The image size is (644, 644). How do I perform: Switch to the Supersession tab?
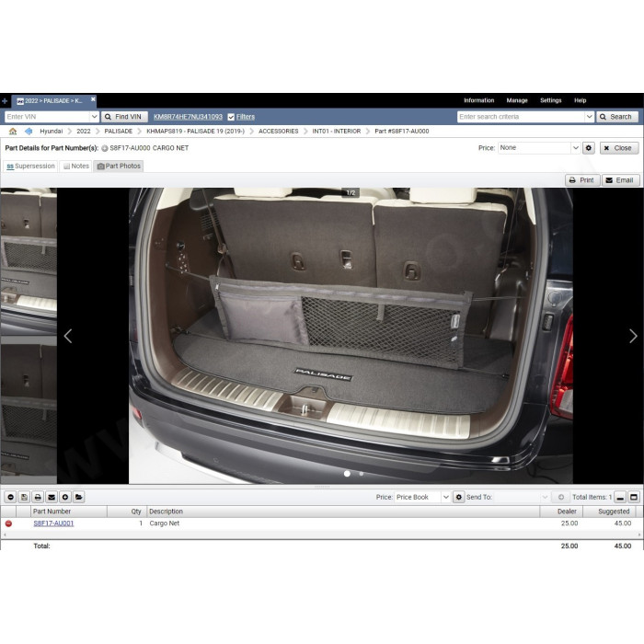tap(30, 166)
